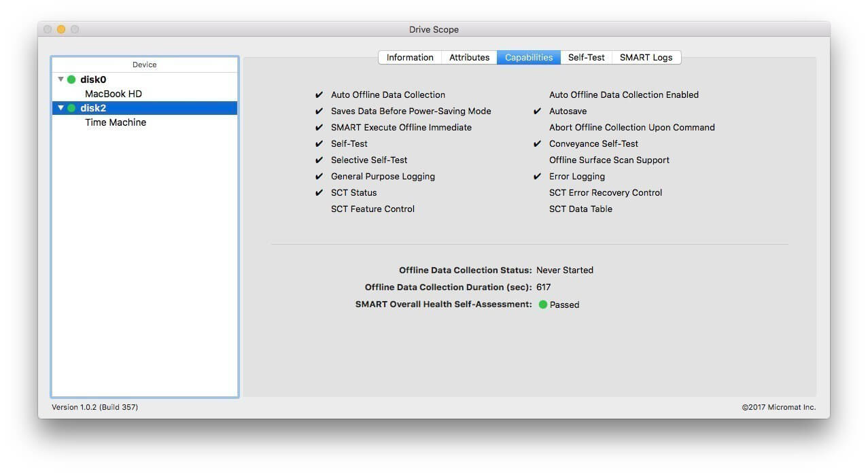
Task: Click the SCT Status checkmark
Action: pos(319,192)
